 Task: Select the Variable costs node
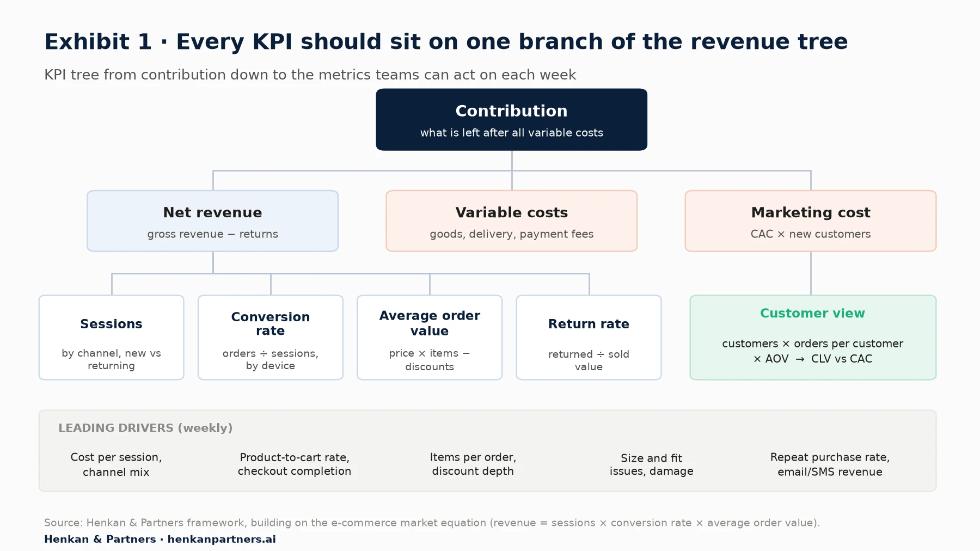tap(511, 221)
